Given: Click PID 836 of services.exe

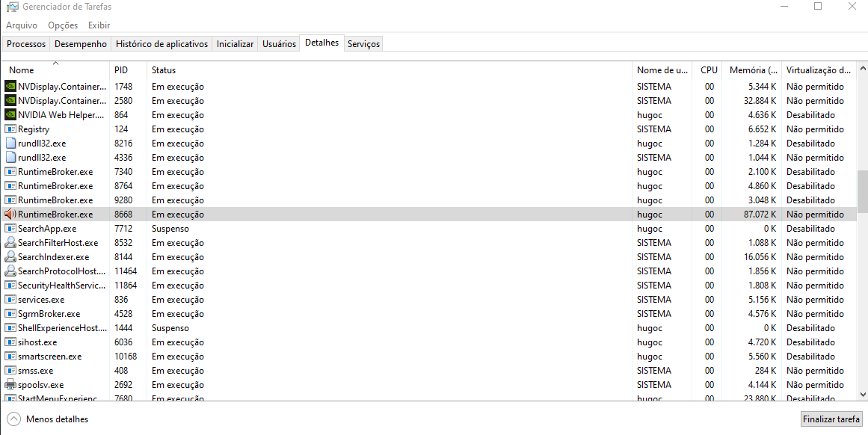Looking at the screenshot, I should tap(121, 300).
